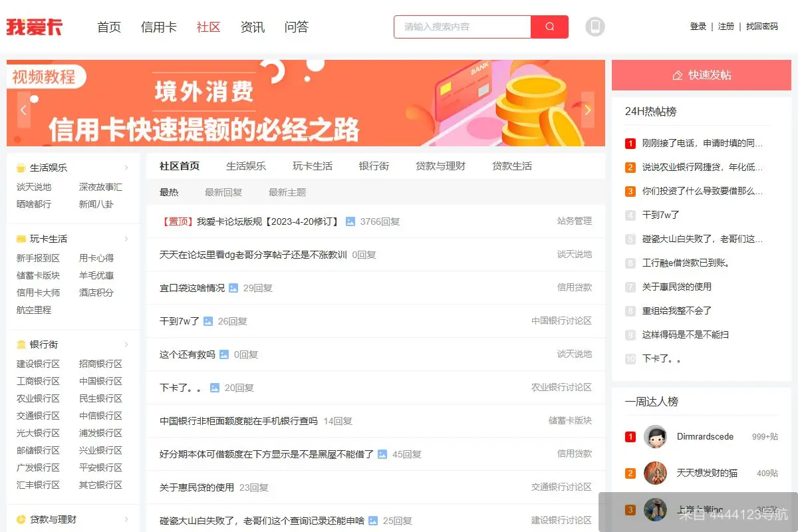Click image icon beside 碰瓷大山白失败了 post
The image size is (798, 532).
373,521
